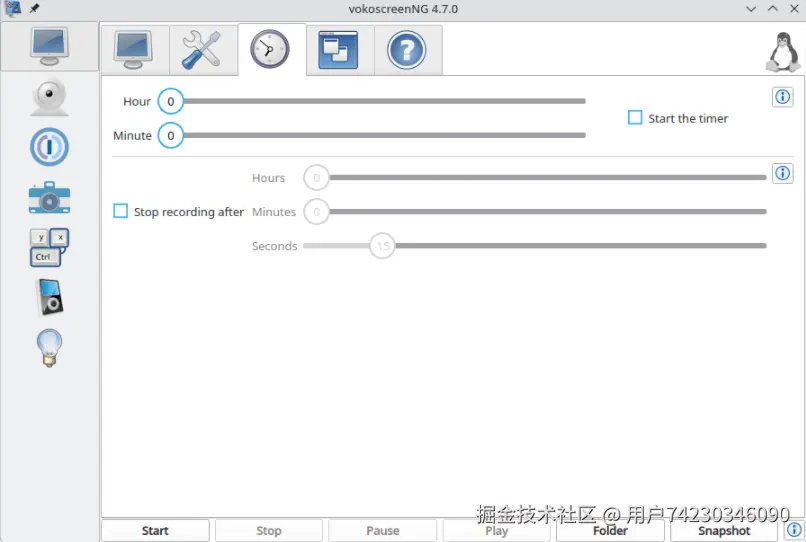Switch to the tools settings tab
Screen dimensions: 806x542
pyautogui.click(x=203, y=50)
